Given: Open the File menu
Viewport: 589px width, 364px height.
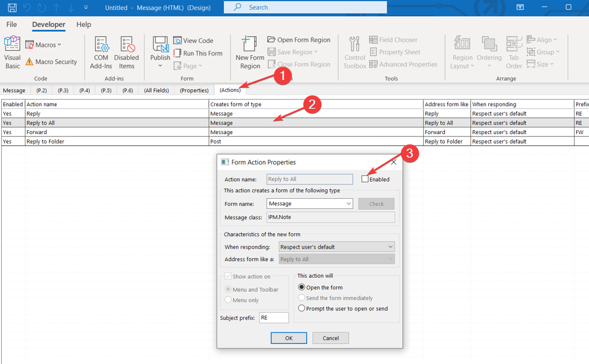Looking at the screenshot, I should [12, 24].
